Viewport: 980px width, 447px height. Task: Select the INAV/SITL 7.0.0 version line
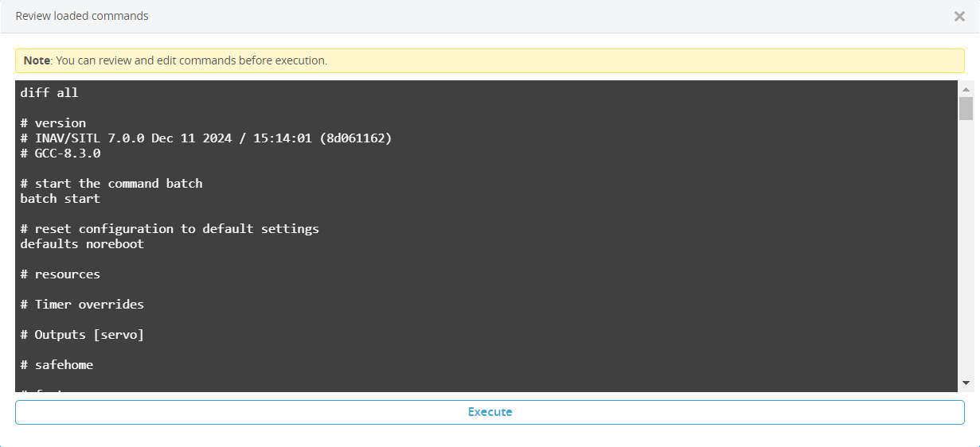[206, 138]
